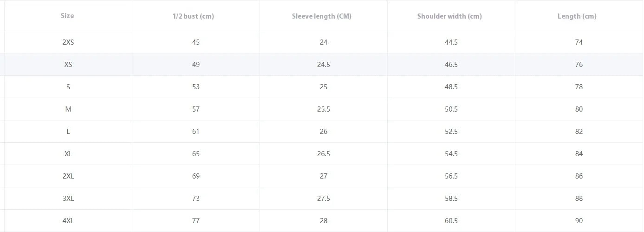
Task: Select the 1/2 bust value 45
Action: tap(196, 42)
